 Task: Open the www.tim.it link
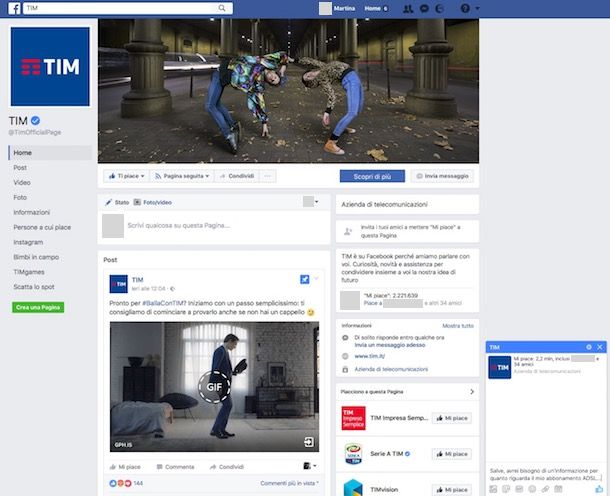(370, 356)
